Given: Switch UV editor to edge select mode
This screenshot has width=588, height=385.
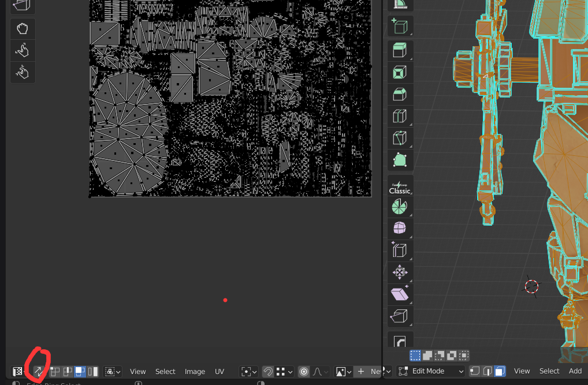Looking at the screenshot, I should 68,372.
